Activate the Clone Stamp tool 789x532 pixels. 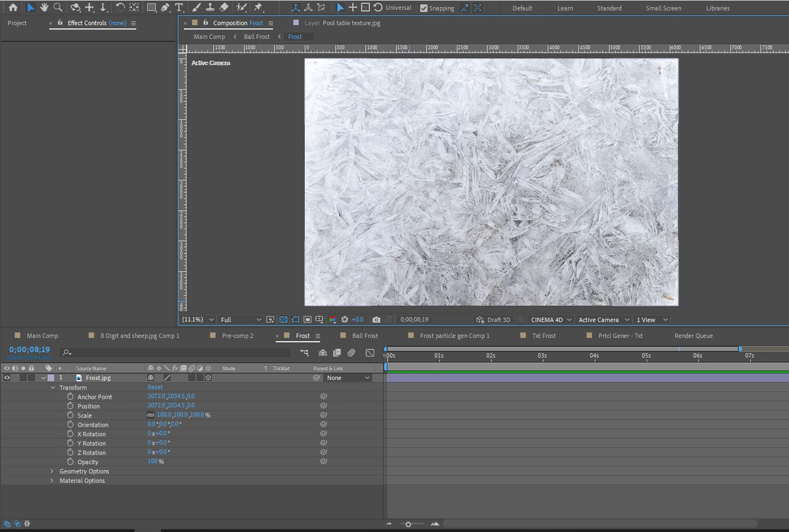point(210,8)
